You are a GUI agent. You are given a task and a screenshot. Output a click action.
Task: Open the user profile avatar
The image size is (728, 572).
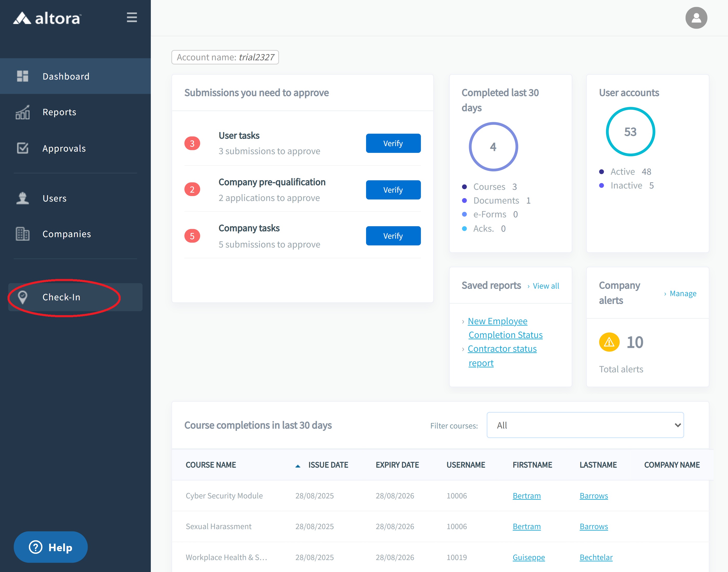click(696, 18)
